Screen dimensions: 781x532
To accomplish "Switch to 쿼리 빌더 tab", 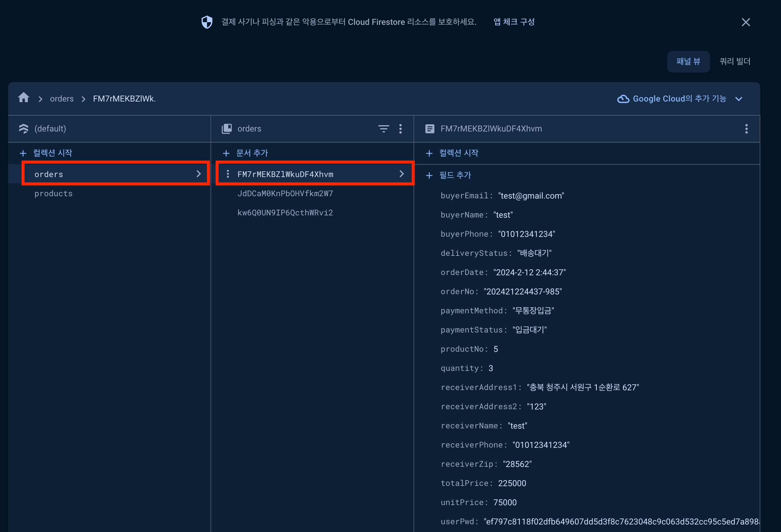I will [735, 61].
